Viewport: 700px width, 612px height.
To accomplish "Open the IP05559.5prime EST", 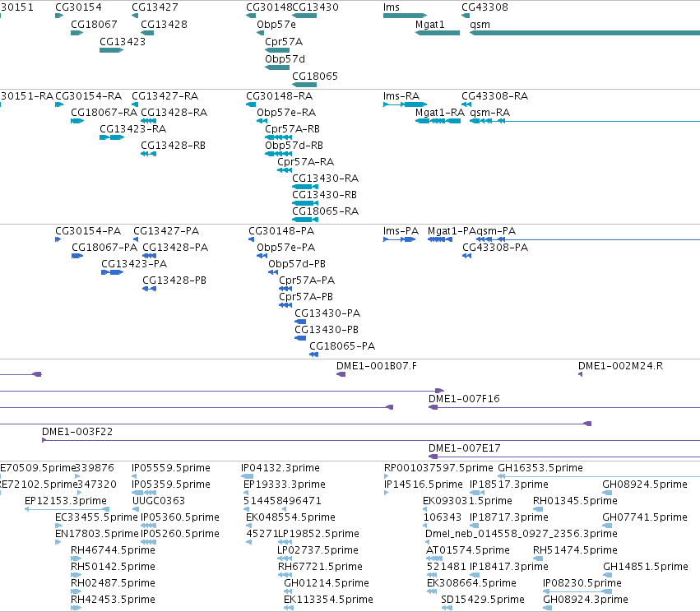I will (x=134, y=476).
